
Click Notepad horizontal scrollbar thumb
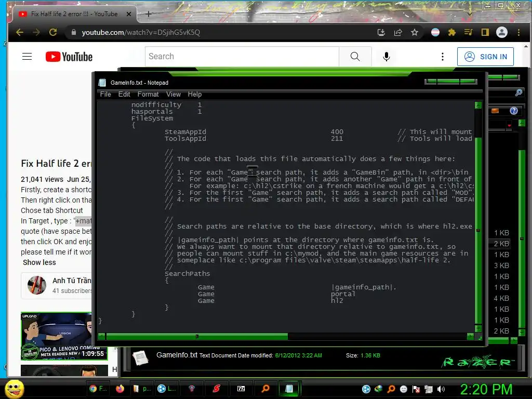click(197, 337)
